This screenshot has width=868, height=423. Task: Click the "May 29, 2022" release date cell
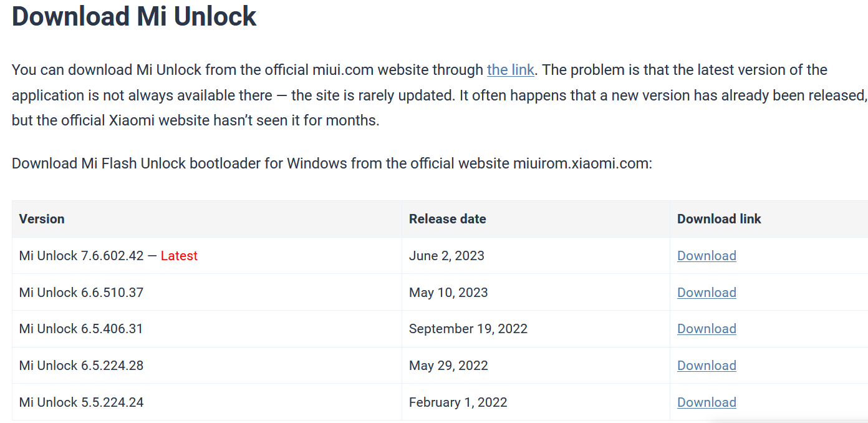pos(448,366)
